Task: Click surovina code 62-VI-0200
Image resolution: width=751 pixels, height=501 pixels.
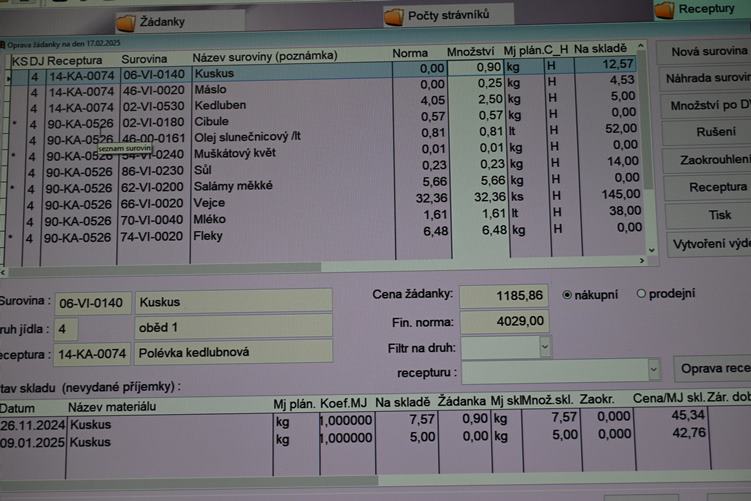Action: pyautogui.click(x=152, y=187)
